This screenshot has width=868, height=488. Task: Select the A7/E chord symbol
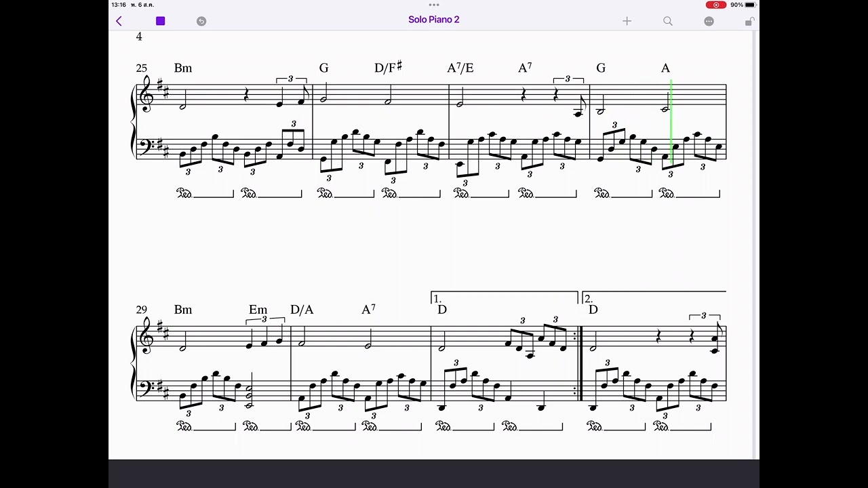click(x=460, y=67)
